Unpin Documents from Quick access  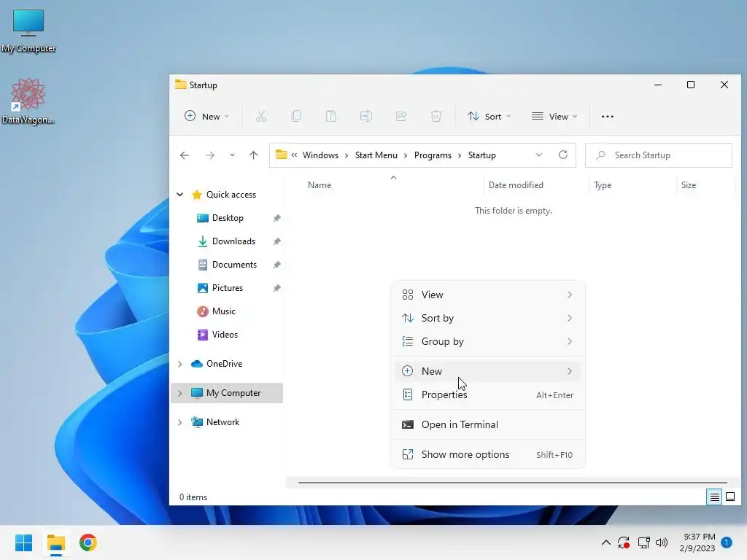tap(276, 265)
